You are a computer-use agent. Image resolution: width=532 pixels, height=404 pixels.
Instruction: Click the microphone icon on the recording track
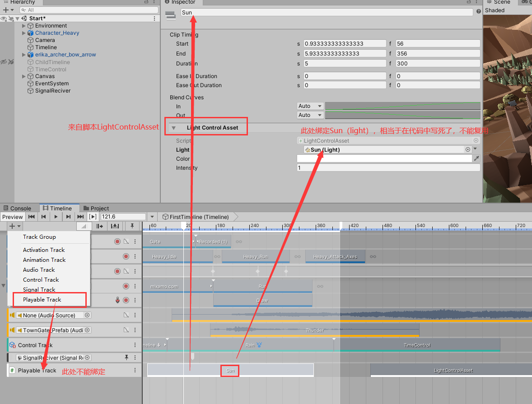[x=118, y=300]
